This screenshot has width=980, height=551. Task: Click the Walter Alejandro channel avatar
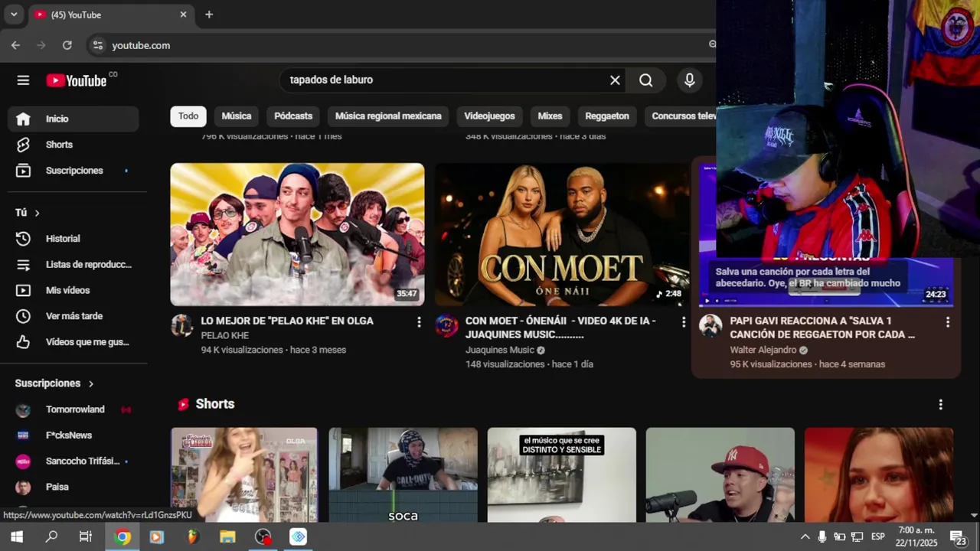point(710,326)
